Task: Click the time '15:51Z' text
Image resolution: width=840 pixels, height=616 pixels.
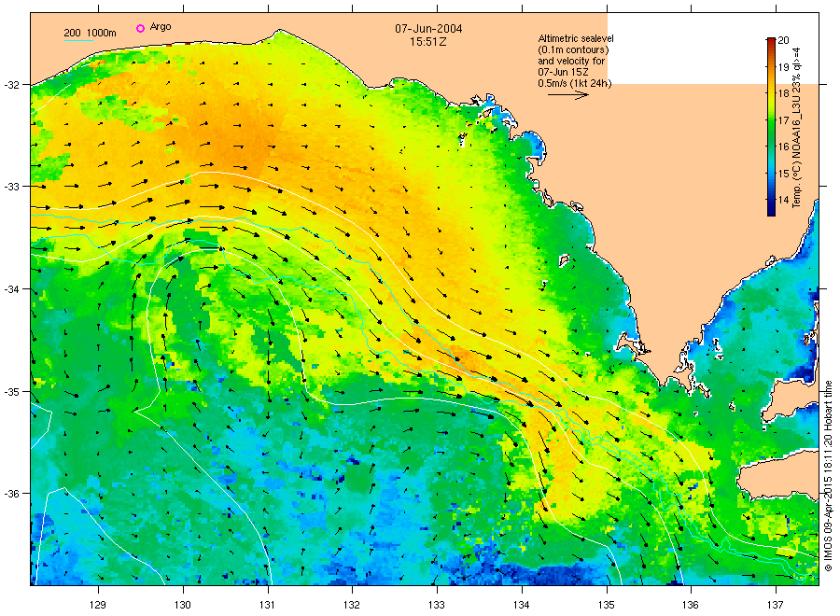Action: tap(428, 41)
